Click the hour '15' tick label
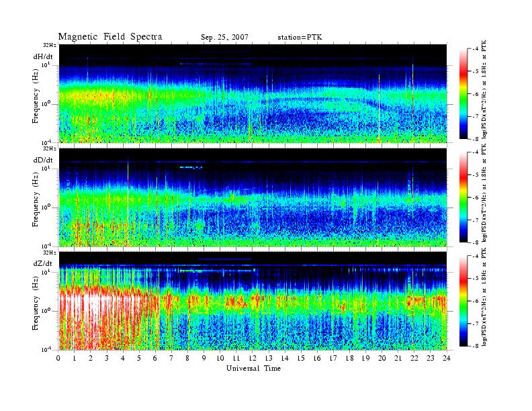This screenshot has height=411, width=532. click(301, 359)
